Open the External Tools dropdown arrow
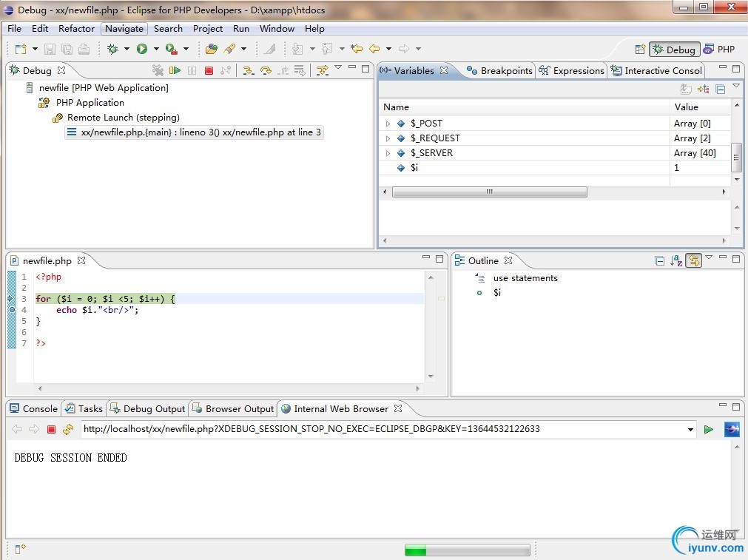Screen dimensions: 748x560 click(186, 49)
